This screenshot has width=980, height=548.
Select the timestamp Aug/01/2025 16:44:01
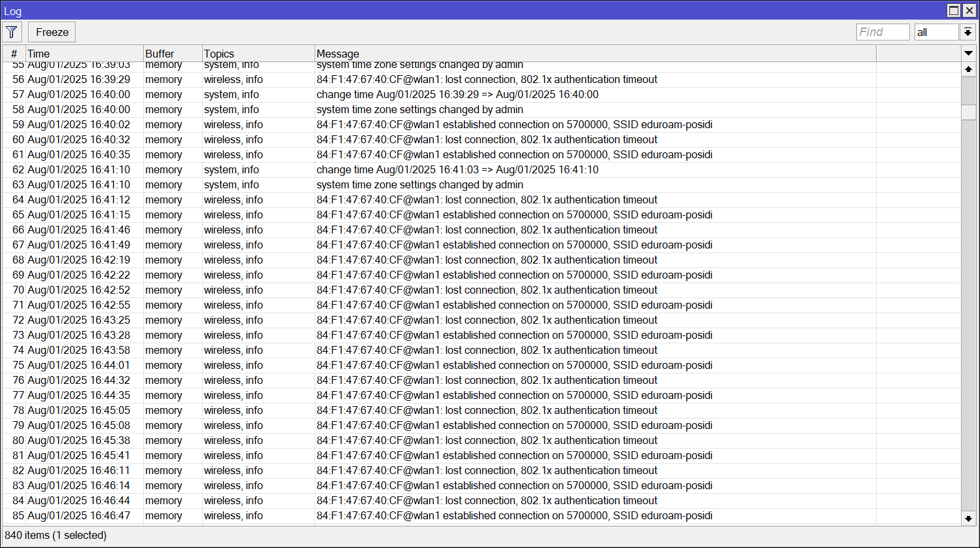pos(79,365)
